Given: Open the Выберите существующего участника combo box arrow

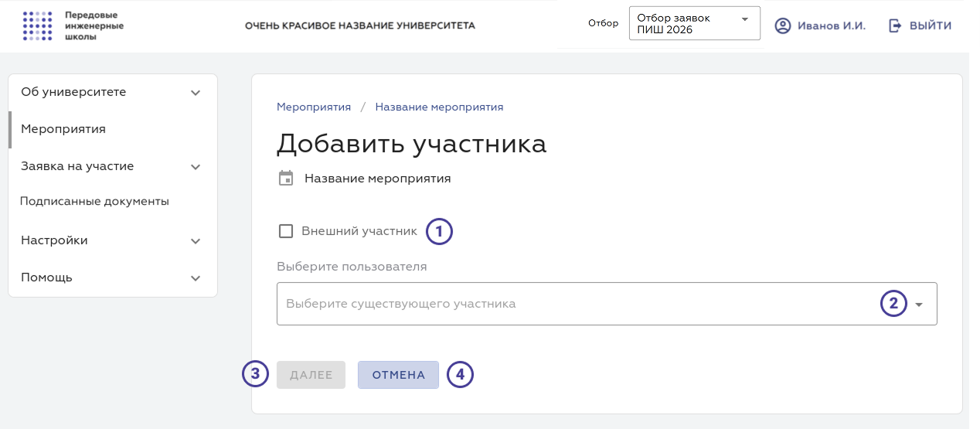Looking at the screenshot, I should point(919,305).
